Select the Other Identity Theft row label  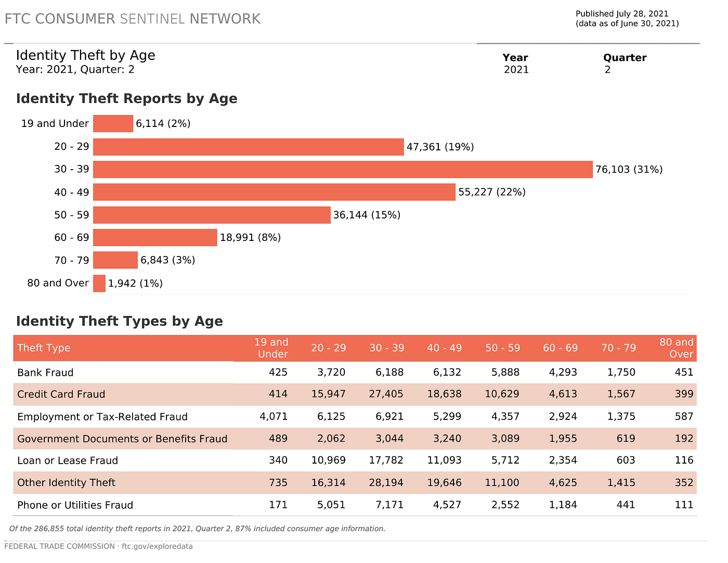[67, 483]
